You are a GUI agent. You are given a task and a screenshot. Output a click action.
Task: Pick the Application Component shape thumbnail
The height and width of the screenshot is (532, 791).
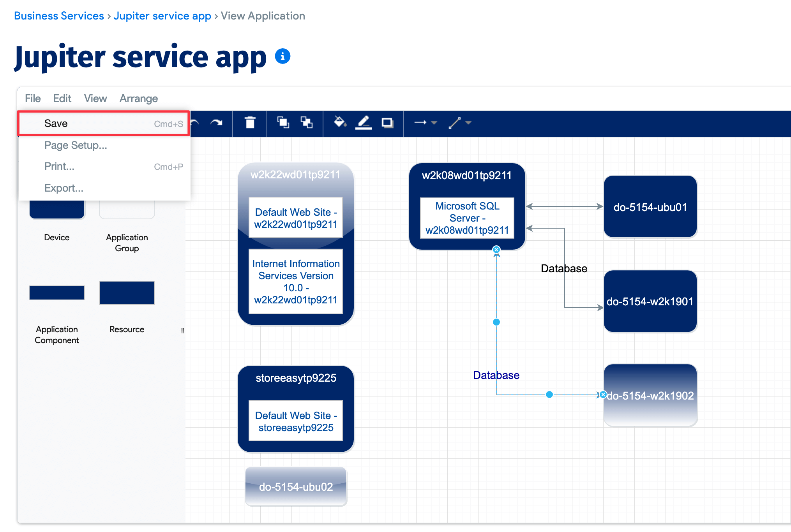pyautogui.click(x=57, y=293)
